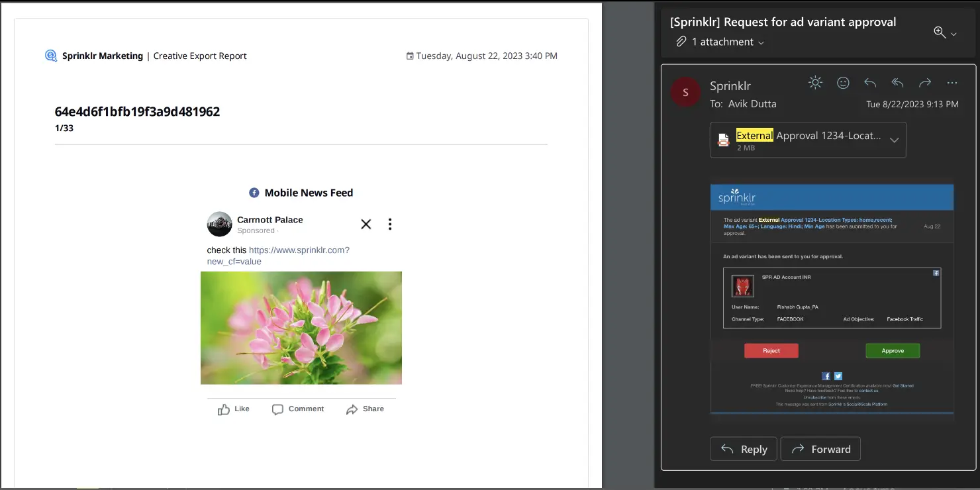
Task: Click the pink flower ad image
Action: 301,328
